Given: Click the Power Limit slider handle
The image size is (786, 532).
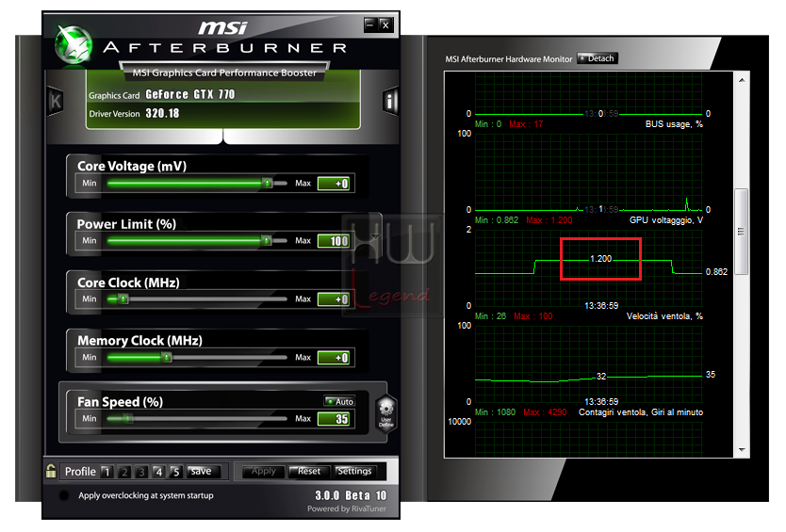Looking at the screenshot, I should pos(267,241).
